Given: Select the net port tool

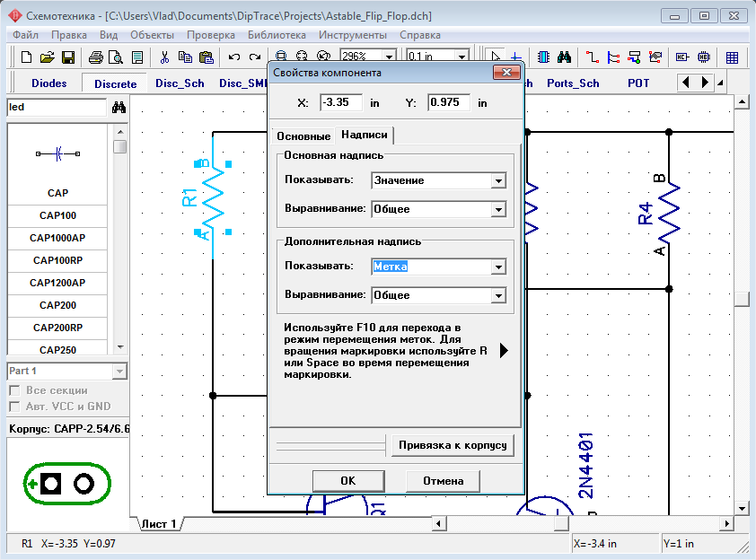Looking at the screenshot, I should 655,57.
